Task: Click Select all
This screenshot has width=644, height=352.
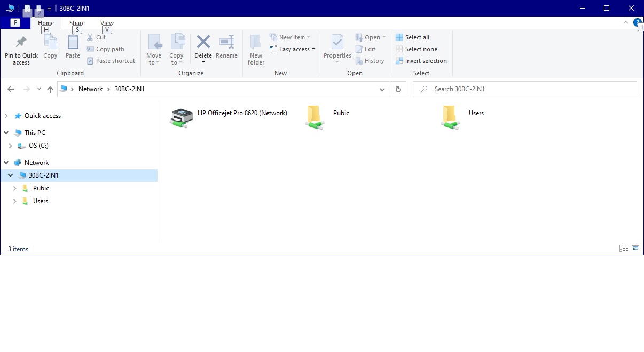Action: click(417, 37)
